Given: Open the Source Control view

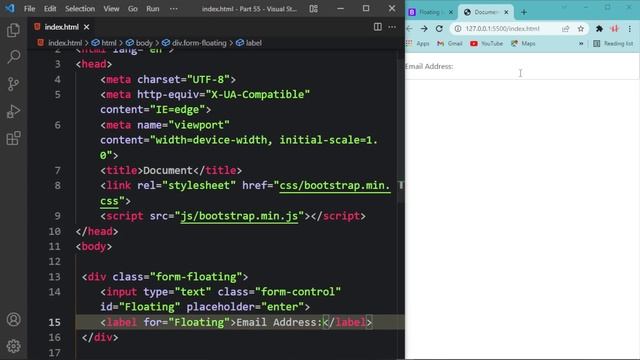Looking at the screenshot, I should tap(13, 84).
